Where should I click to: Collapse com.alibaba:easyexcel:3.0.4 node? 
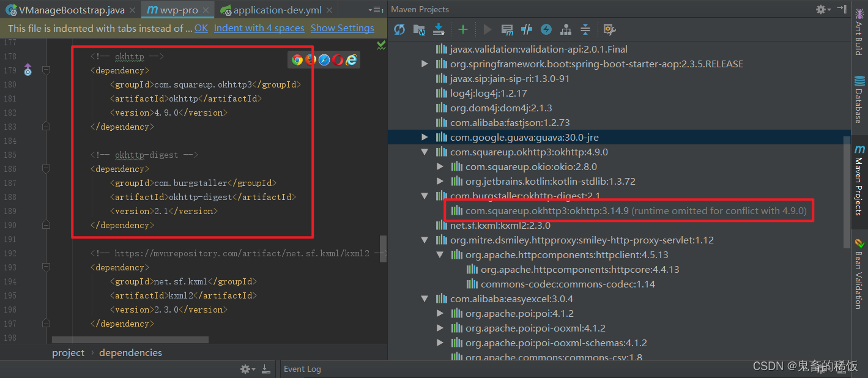[x=425, y=299]
